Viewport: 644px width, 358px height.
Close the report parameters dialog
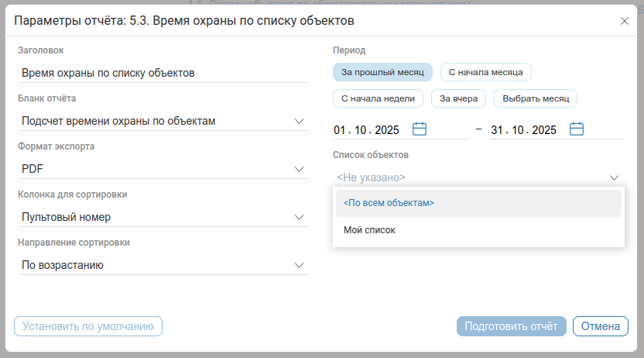(x=625, y=21)
